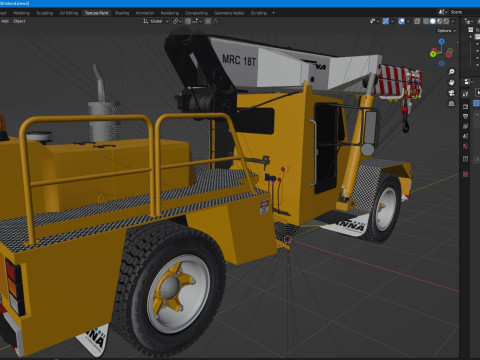Image resolution: width=480 pixels, height=360 pixels.
Task: Open the Scene properties tab
Action: (x=466, y=136)
